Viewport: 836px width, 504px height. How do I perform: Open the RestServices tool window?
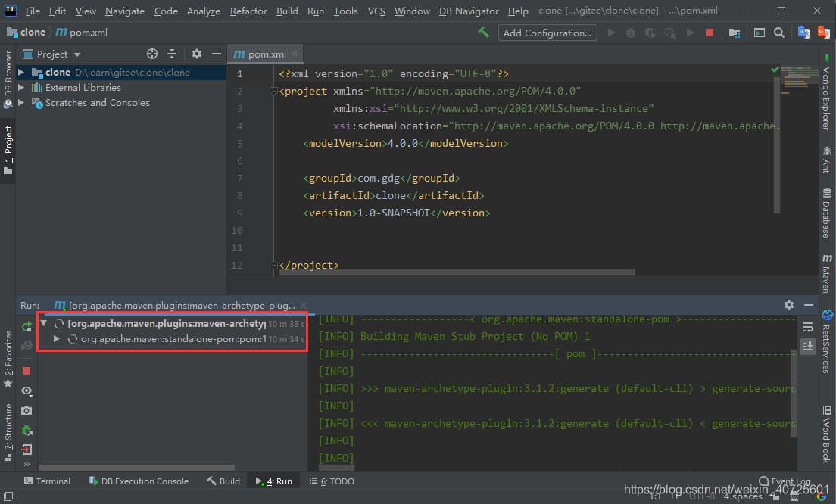(x=827, y=341)
